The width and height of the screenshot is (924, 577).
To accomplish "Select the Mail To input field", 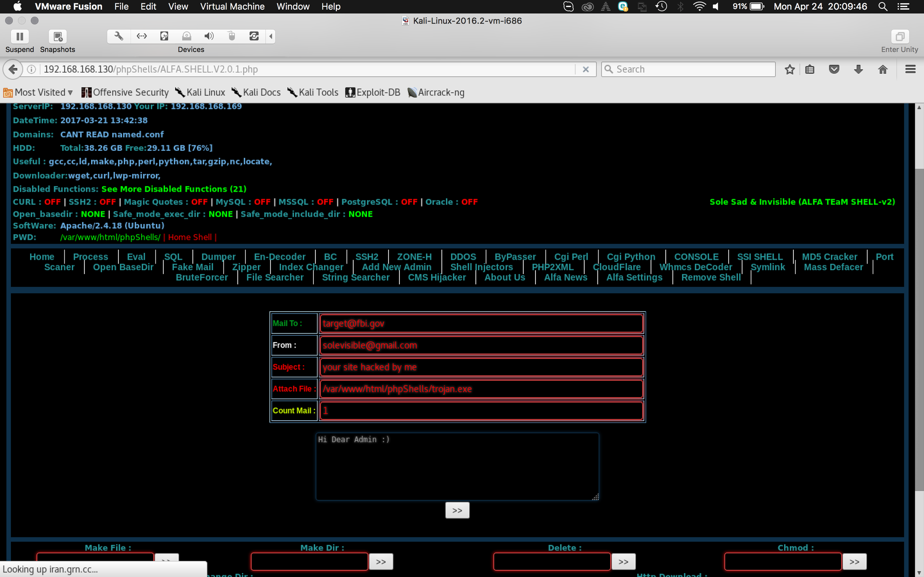I will tap(480, 323).
